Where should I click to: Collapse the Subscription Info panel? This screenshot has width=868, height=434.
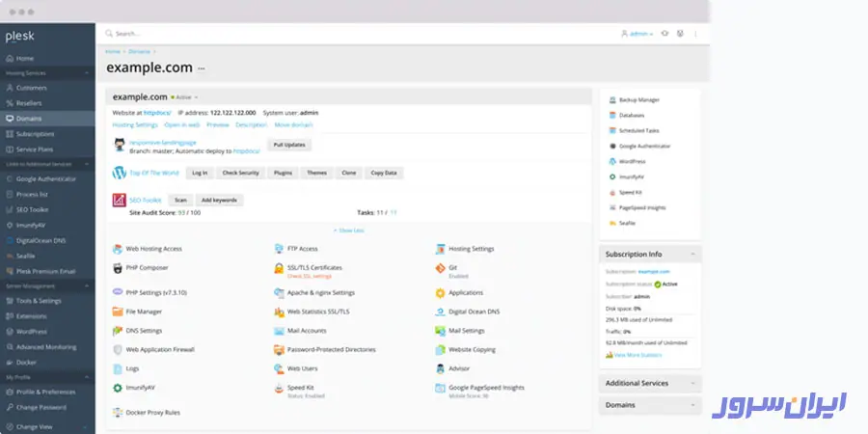pos(692,254)
